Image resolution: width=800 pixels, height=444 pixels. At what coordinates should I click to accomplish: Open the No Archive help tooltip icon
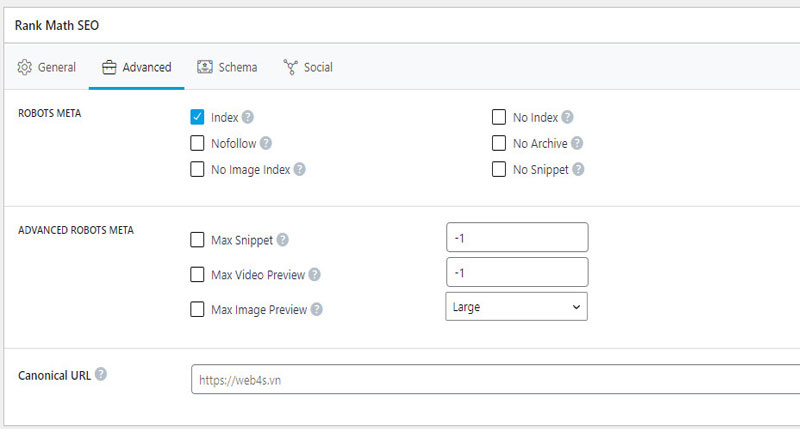577,144
